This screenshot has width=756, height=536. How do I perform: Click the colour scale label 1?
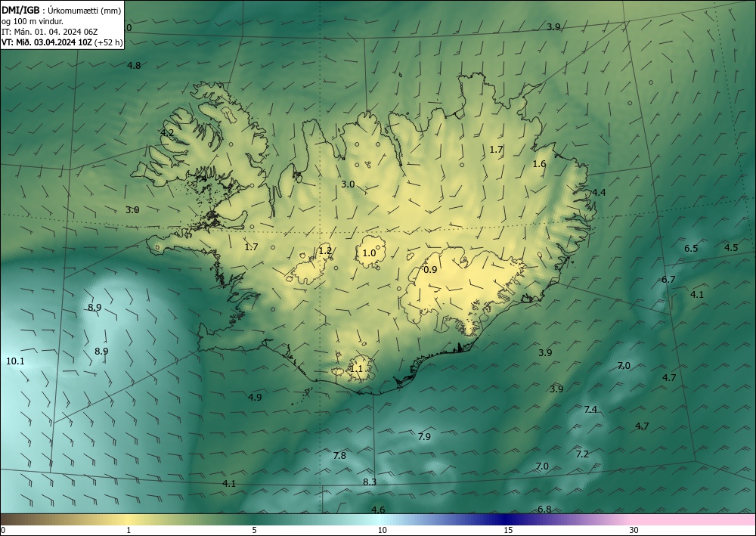pyautogui.click(x=129, y=531)
